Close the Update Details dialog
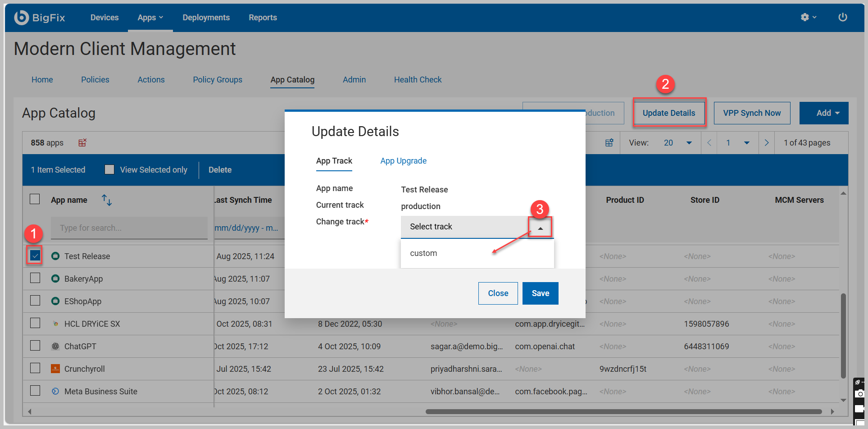868x429 pixels. (x=498, y=293)
